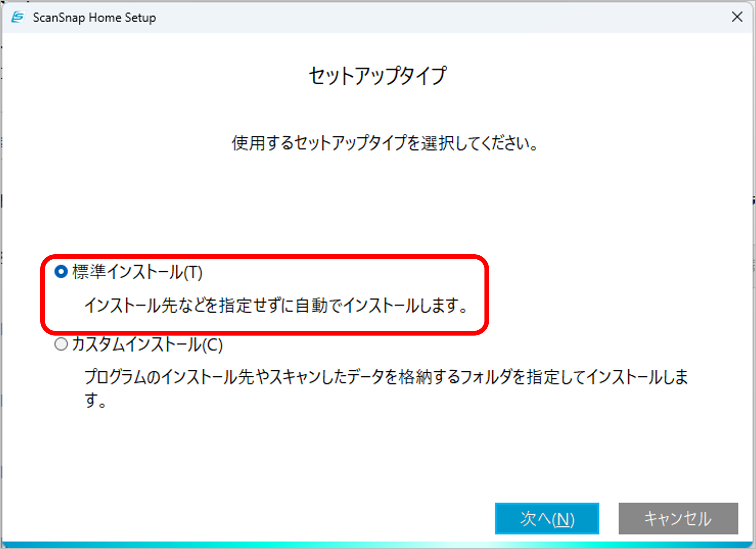
Task: Click the teal gradient bar at window bottom
Action: point(378,545)
